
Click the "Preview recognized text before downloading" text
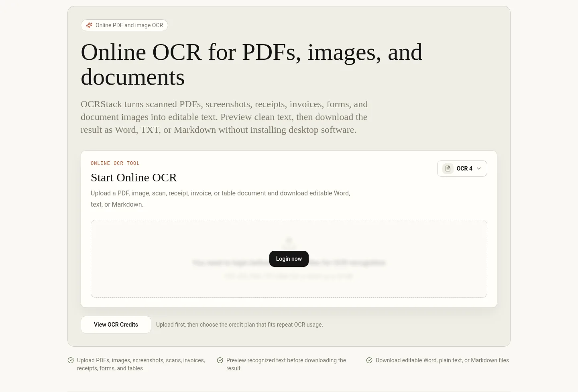[286, 364]
